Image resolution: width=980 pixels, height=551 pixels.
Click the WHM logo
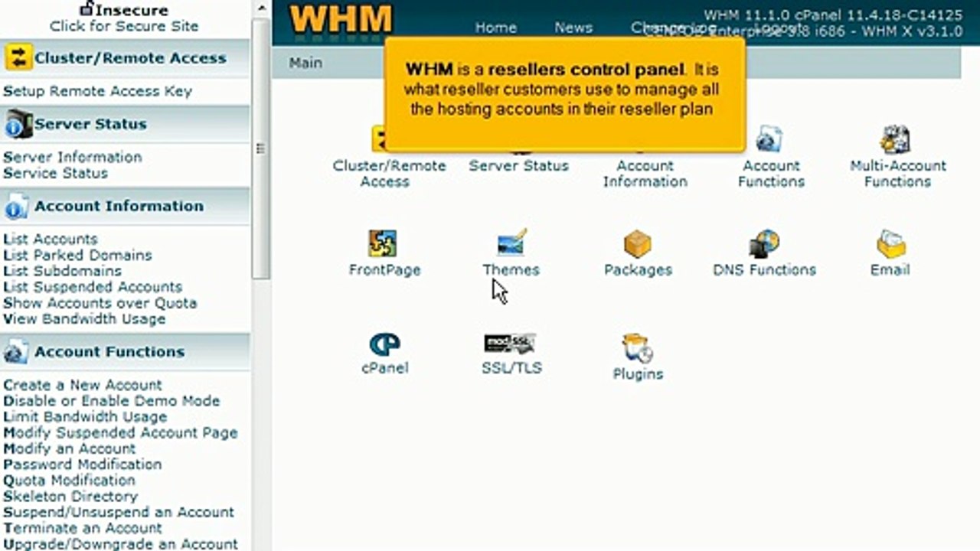[x=341, y=21]
